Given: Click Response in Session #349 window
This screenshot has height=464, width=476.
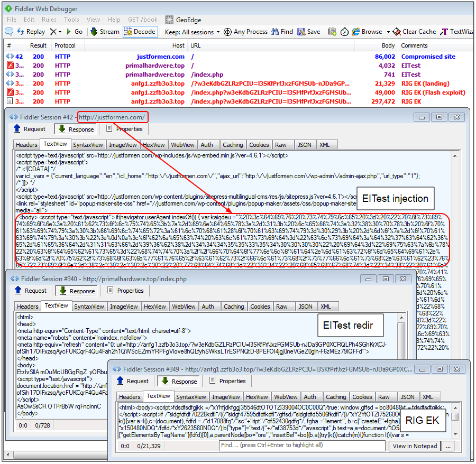Looking at the screenshot, I should click(x=179, y=382).
